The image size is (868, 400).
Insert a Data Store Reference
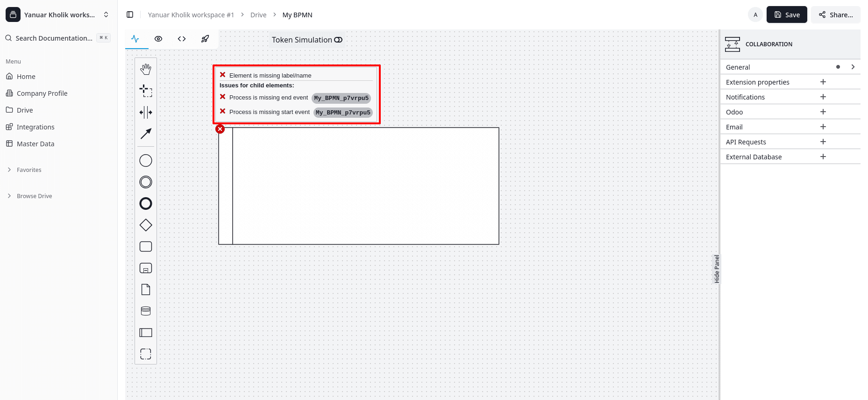(146, 311)
